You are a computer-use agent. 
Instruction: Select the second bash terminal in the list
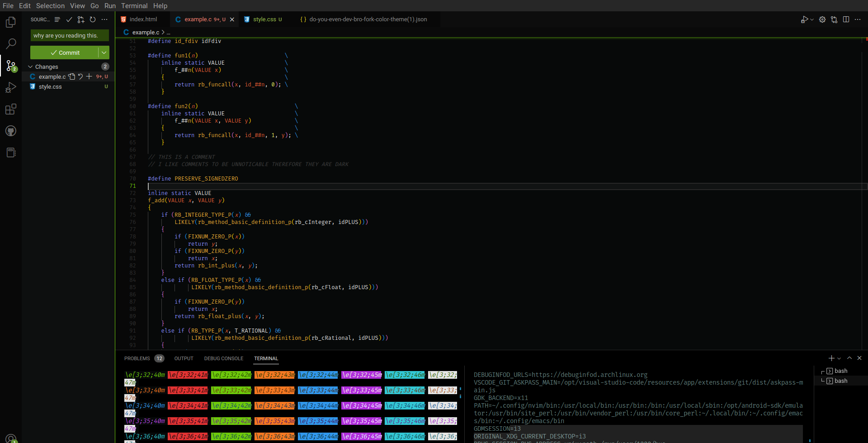[x=840, y=381]
